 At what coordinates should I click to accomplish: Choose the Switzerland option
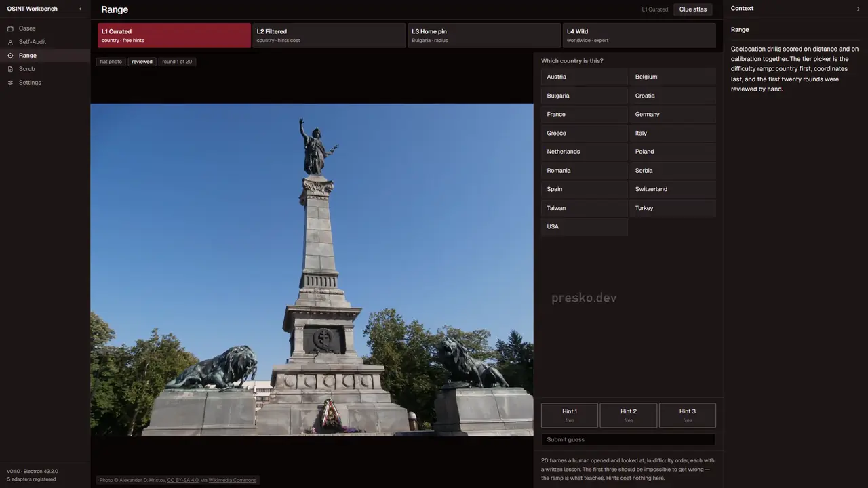point(673,189)
